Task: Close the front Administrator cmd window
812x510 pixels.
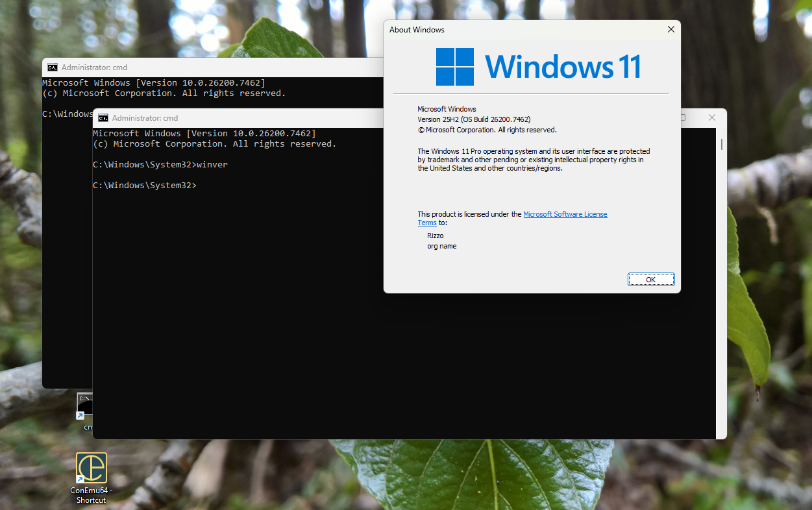Action: [712, 117]
